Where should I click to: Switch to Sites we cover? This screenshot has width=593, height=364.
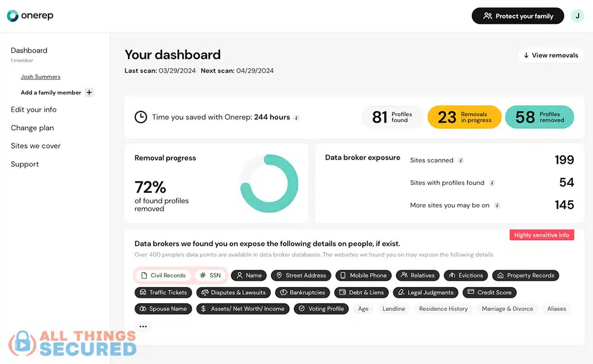[x=35, y=146]
